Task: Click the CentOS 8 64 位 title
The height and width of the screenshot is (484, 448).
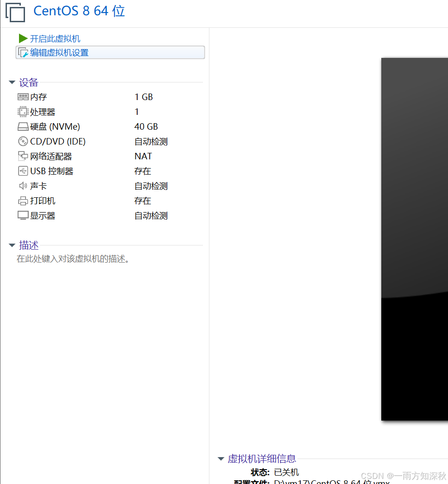Action: [x=79, y=11]
